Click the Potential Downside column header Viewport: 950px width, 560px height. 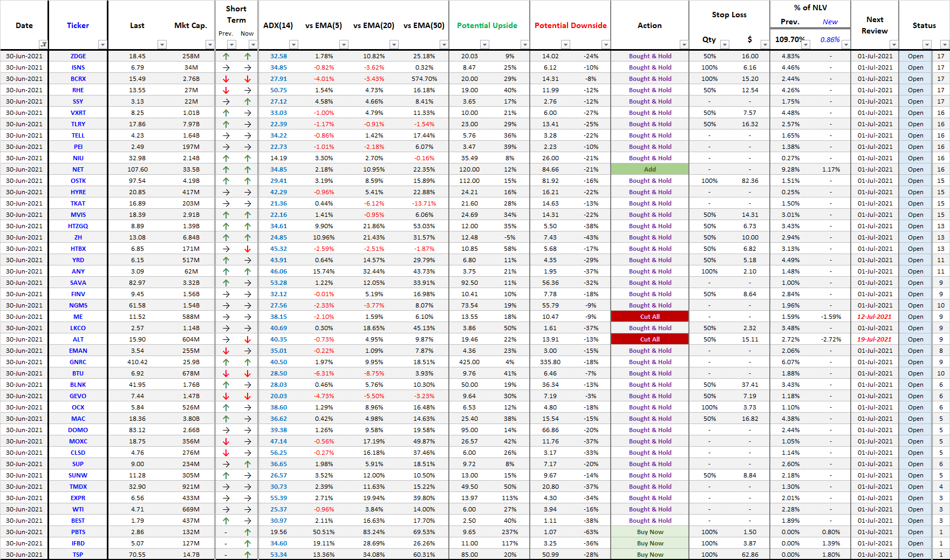[570, 25]
